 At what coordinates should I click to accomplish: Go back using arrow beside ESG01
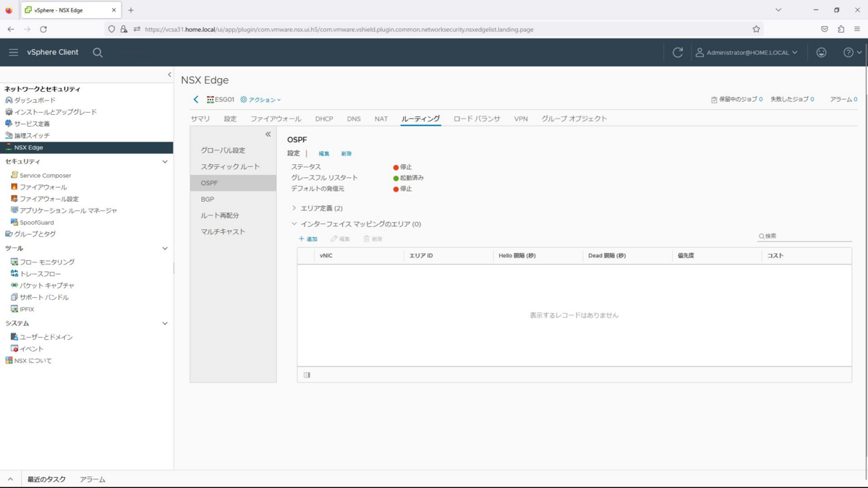[196, 100]
